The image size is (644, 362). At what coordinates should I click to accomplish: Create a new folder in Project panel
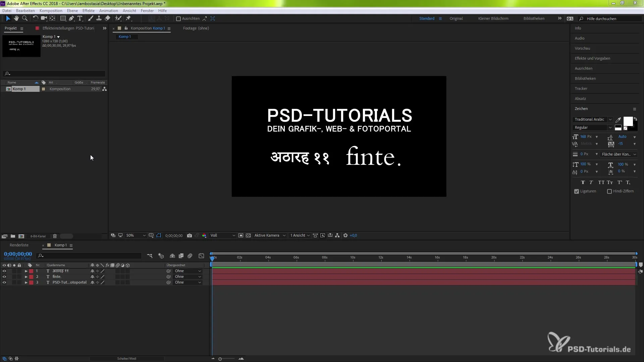pos(13,236)
